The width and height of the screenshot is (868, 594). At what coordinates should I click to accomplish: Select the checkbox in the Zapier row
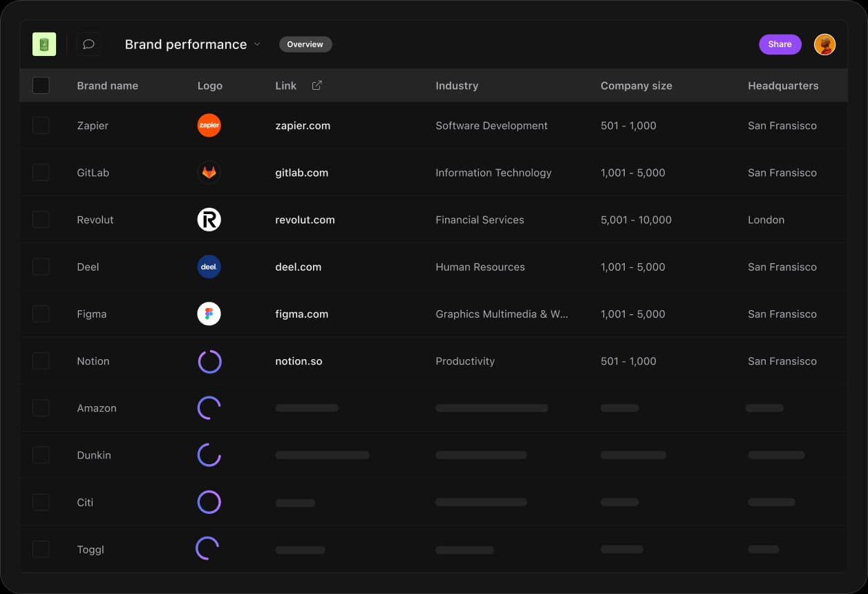(41, 125)
